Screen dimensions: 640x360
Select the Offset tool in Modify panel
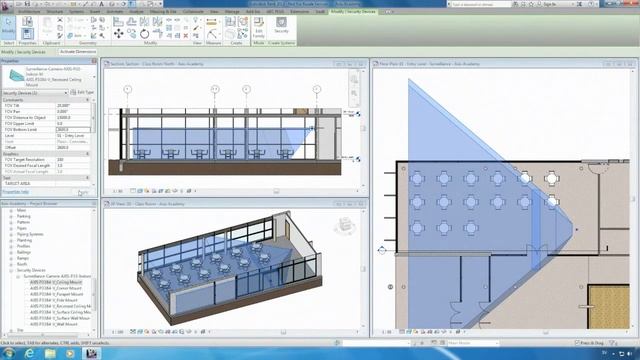point(131,21)
